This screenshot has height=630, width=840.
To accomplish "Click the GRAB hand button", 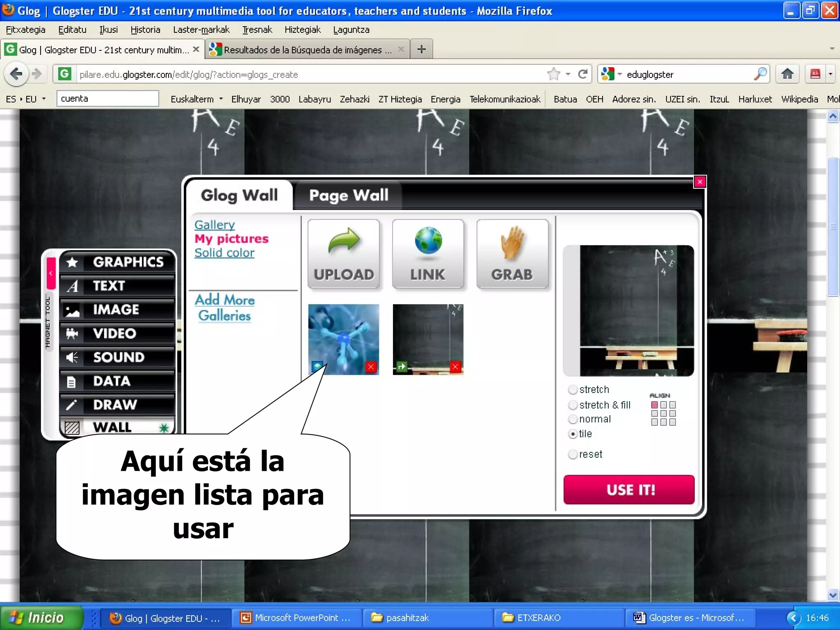I will (512, 254).
